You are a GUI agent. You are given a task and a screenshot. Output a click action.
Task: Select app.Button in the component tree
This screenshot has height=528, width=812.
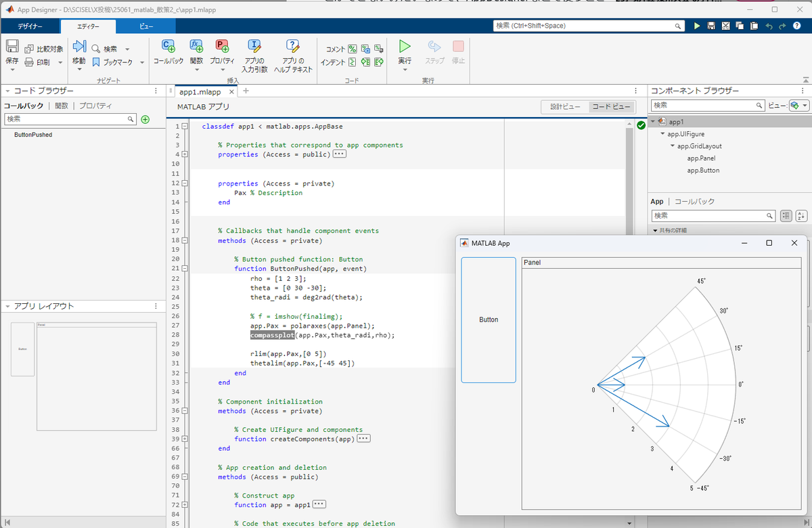point(704,171)
